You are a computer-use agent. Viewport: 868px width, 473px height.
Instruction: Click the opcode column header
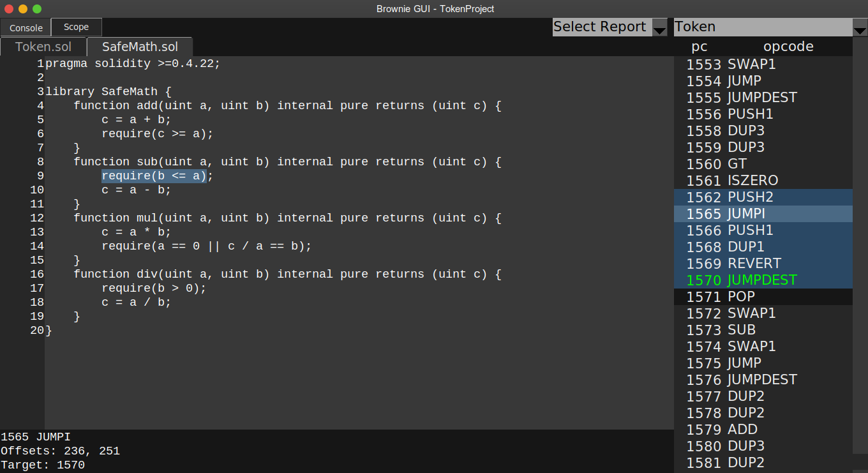coord(788,46)
